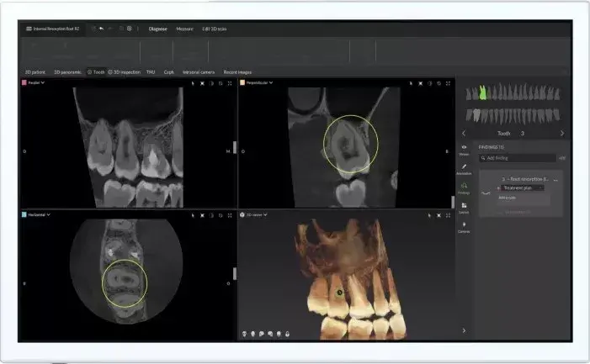
Task: Click fifth skull orientation icon in 3D render
Action: click(279, 334)
